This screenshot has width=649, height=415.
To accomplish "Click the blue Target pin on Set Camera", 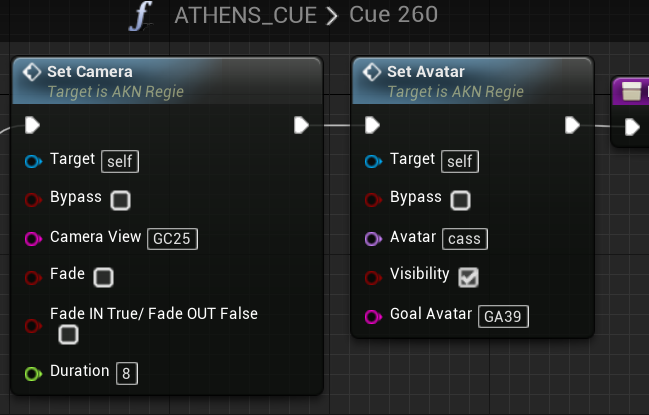I will [x=33, y=161].
